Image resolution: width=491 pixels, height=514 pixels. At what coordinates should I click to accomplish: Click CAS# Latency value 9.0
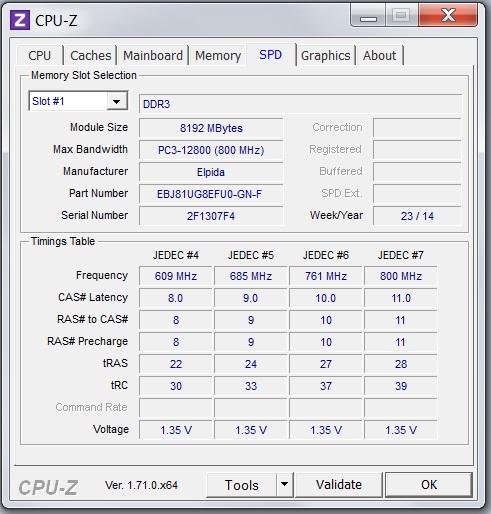(251, 298)
